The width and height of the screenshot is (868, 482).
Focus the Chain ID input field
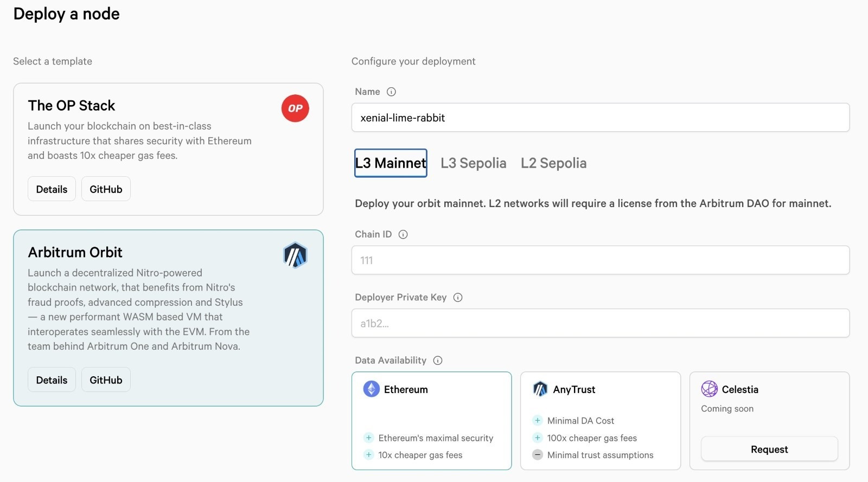(x=601, y=260)
